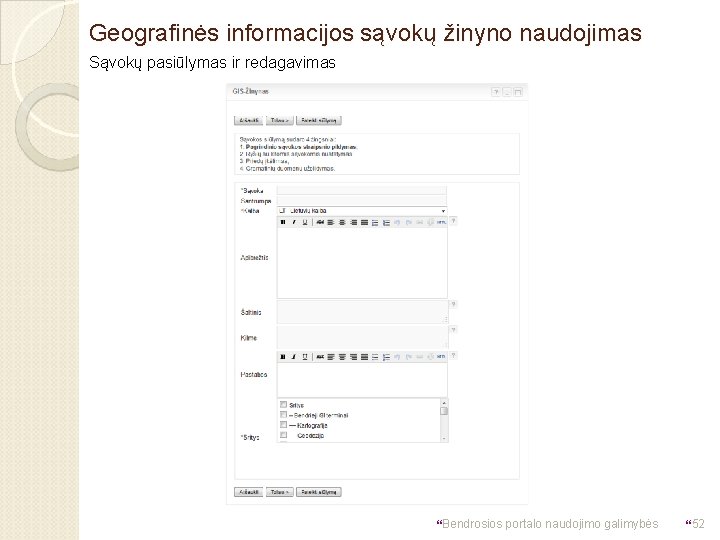This screenshot has width=720, height=540.
Task: Open HTML source view in the Apibrėžtis editor
Action: tap(441, 222)
